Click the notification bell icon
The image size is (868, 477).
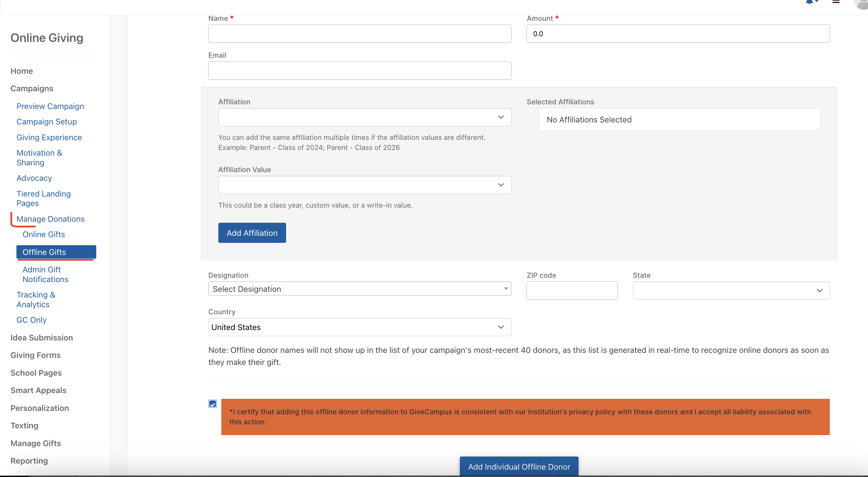[810, 2]
